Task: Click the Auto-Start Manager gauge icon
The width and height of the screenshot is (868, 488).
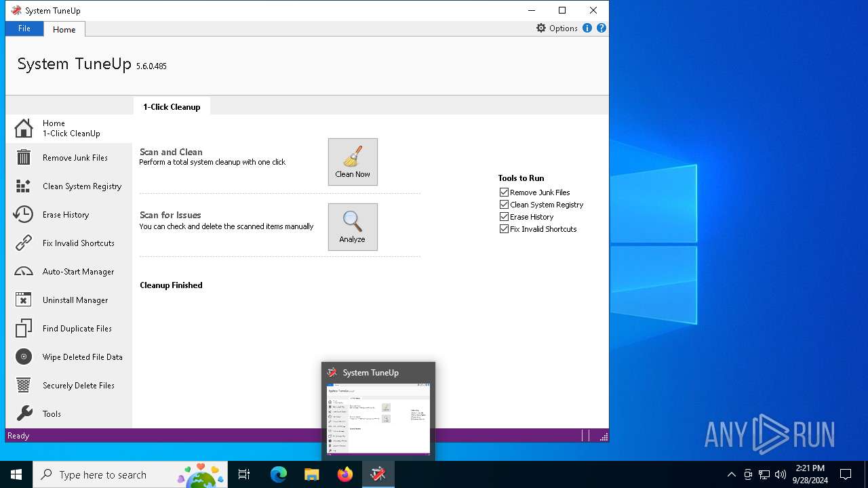Action: [x=24, y=271]
